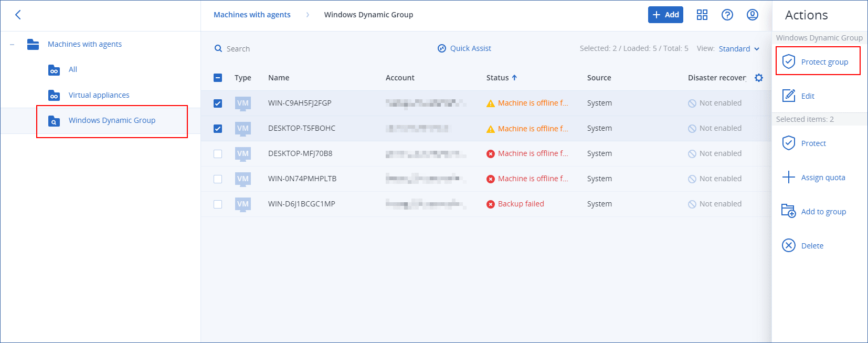Screen dimensions: 868x343
Task: Click the Delete circle-X icon
Action: pyautogui.click(x=788, y=245)
